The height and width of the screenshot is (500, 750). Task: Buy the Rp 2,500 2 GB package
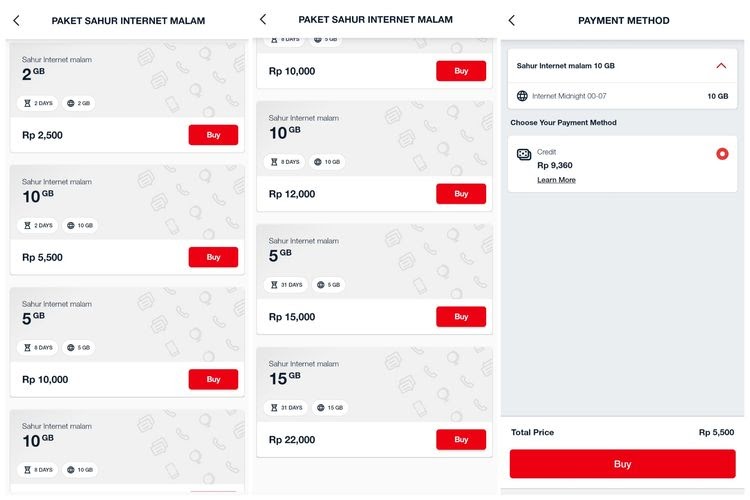tap(213, 135)
